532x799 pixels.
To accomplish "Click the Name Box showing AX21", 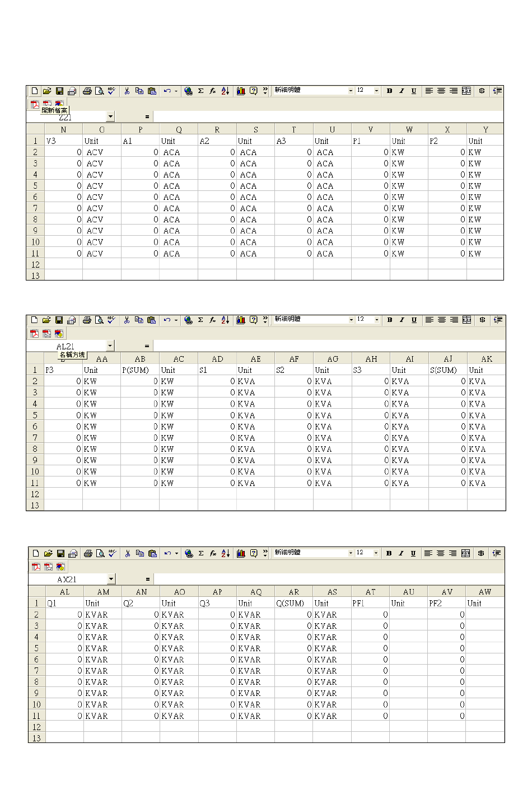I will tap(68, 579).
